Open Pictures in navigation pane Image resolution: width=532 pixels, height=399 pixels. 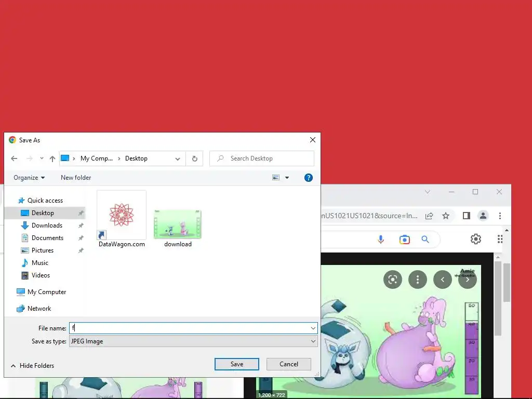click(43, 250)
